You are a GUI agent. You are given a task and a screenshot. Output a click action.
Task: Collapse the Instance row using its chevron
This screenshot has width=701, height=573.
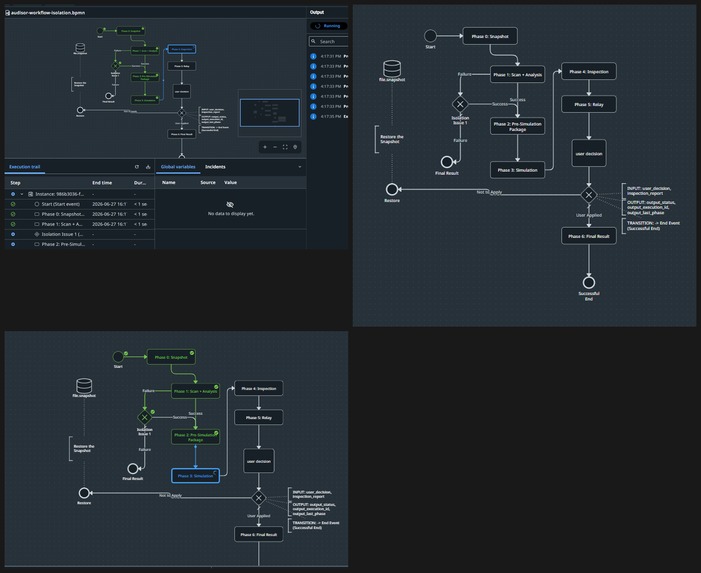22,194
